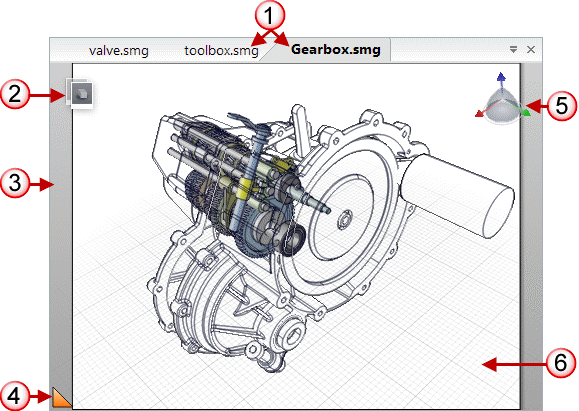
Task: Click the view mode icon in viewport corner
Action: 80,93
